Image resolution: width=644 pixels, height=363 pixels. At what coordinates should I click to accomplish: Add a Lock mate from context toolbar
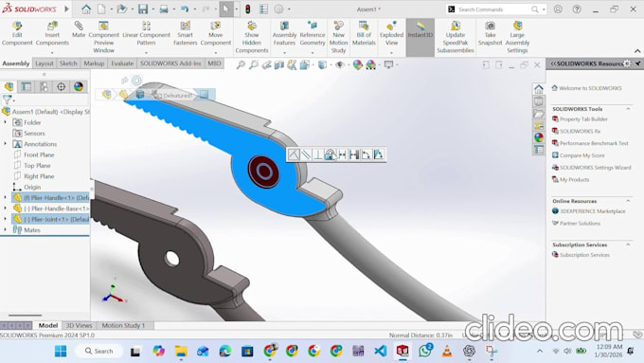click(330, 154)
